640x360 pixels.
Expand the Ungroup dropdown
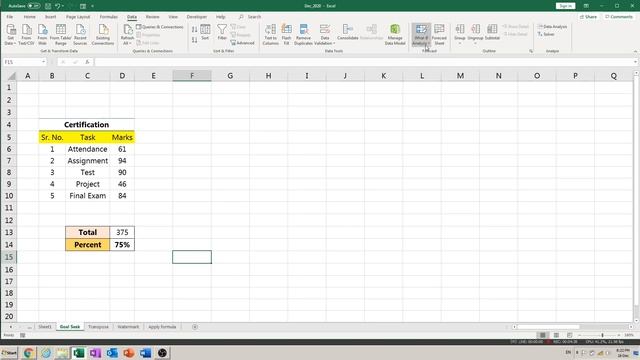click(x=475, y=43)
